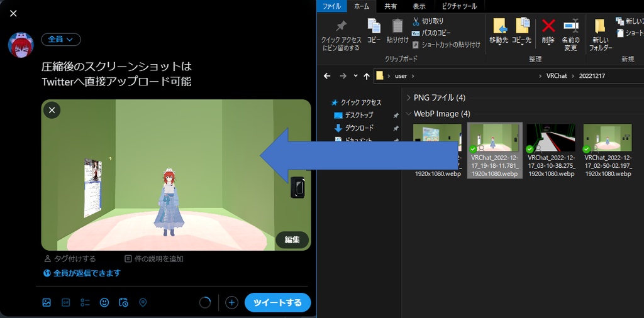Click user in the address bar
644x318 pixels.
[401, 76]
